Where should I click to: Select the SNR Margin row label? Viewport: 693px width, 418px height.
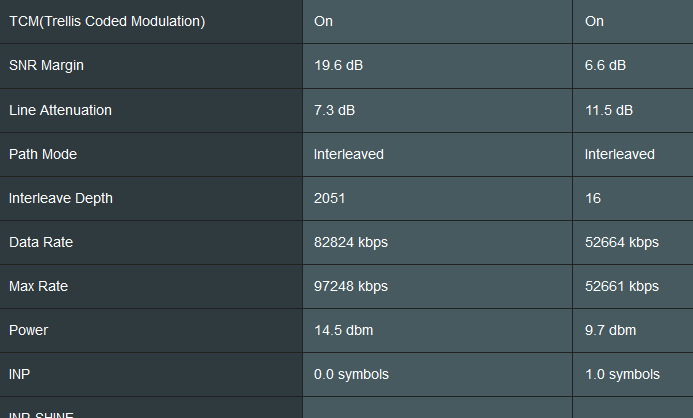coord(46,65)
